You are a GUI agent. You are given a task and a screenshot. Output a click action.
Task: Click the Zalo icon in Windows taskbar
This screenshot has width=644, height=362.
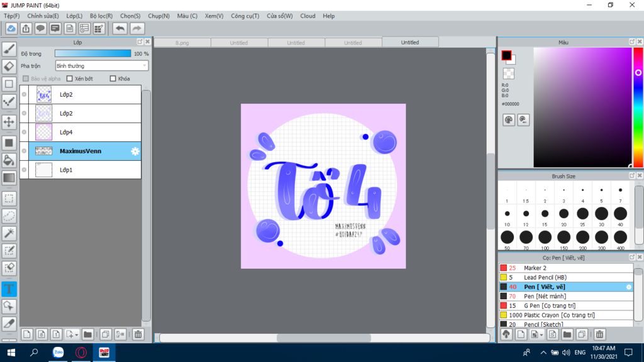58,352
